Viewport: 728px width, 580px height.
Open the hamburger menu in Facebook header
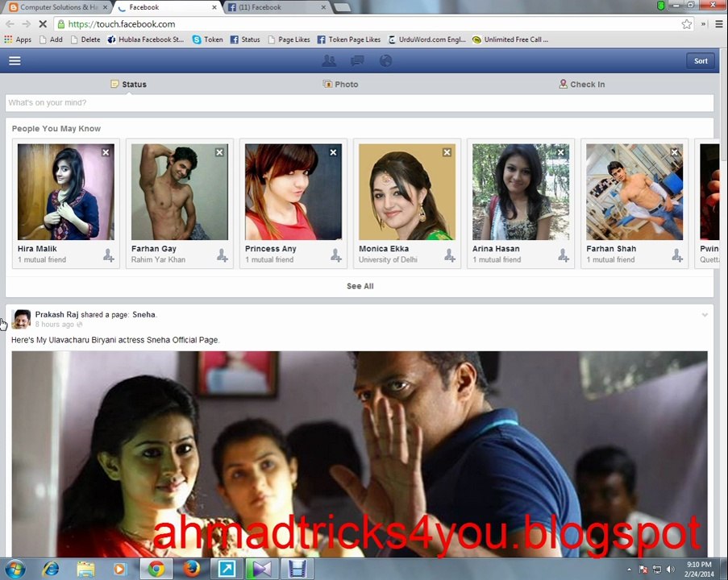[x=15, y=60]
